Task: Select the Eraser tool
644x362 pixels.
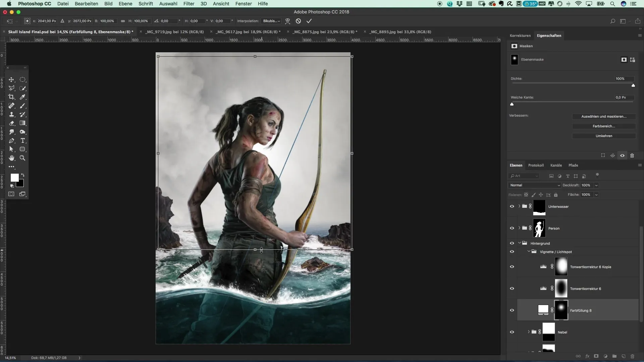Action: click(11, 123)
